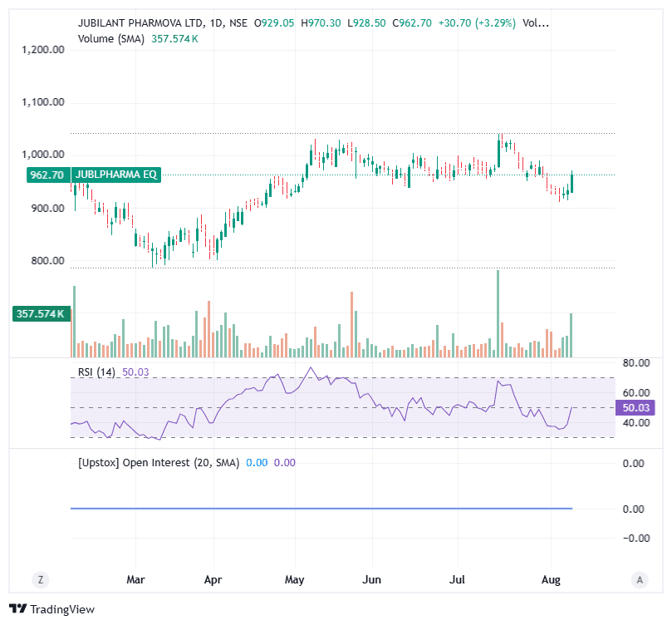Click the A auto-scale button
The width and height of the screenshot is (672, 625).
click(640, 580)
